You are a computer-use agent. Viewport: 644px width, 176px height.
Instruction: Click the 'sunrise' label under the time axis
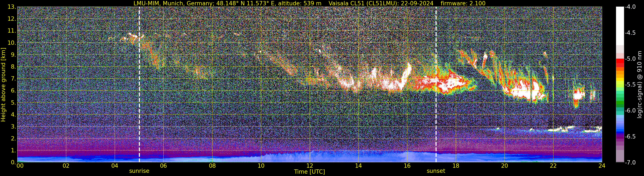(139, 171)
